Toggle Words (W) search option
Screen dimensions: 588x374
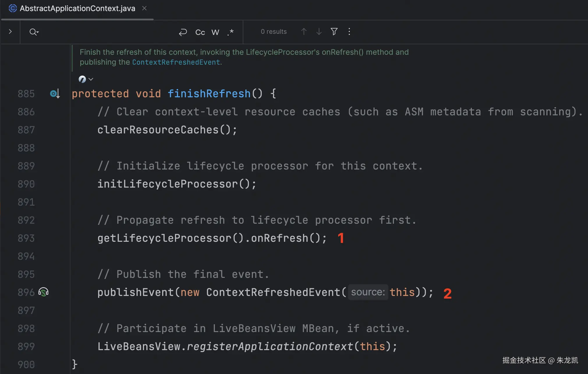tap(215, 32)
